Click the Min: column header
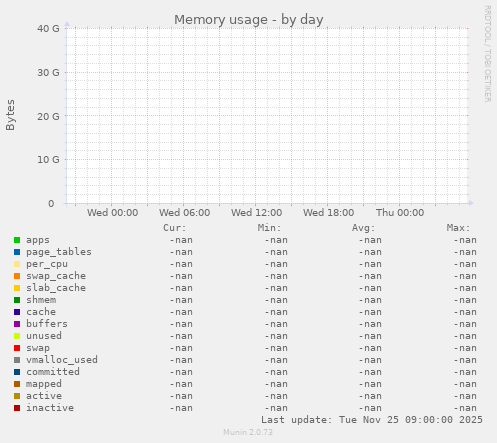The height and width of the screenshot is (443, 497). click(269, 228)
